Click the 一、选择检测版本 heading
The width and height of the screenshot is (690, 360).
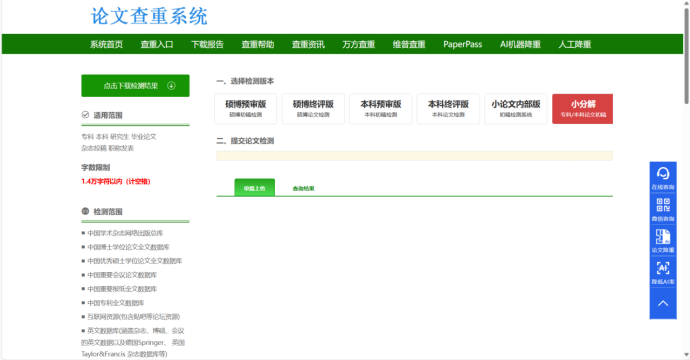[245, 81]
